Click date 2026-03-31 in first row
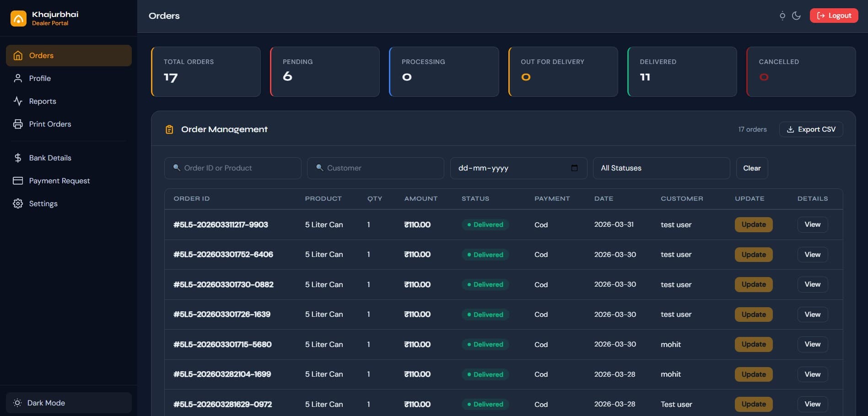Screen dimensions: 868x416 coord(614,224)
